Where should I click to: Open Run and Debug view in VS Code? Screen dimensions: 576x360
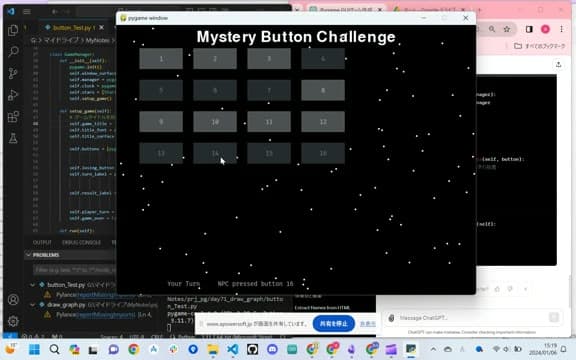tap(13, 95)
